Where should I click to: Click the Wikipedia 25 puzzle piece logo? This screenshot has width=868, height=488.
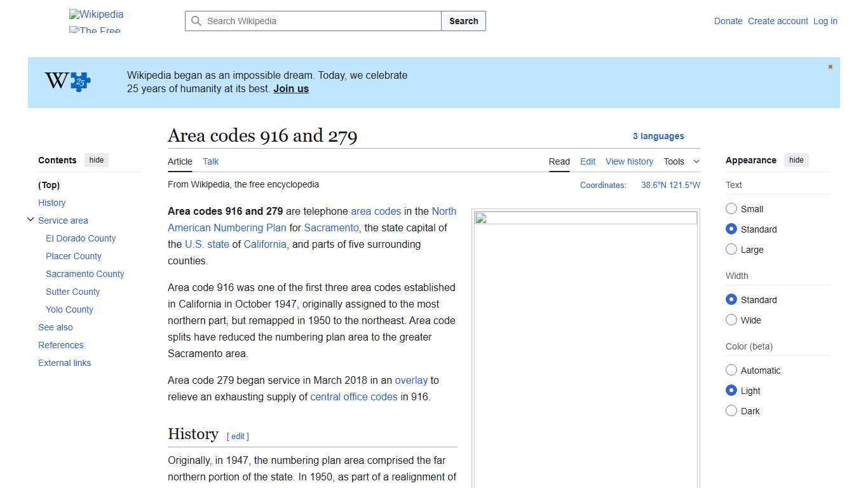68,81
